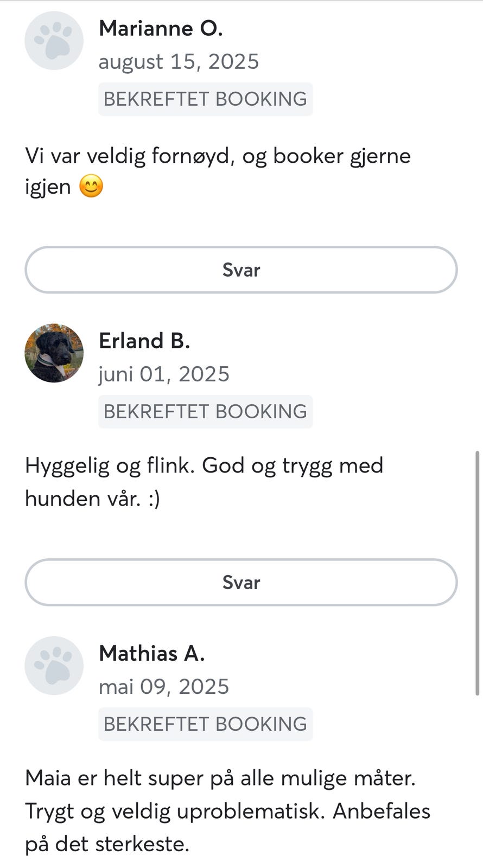Image resolution: width=483 pixels, height=868 pixels.
Task: Tap the review text "Hyggelig og flink"
Action: pyautogui.click(x=110, y=466)
